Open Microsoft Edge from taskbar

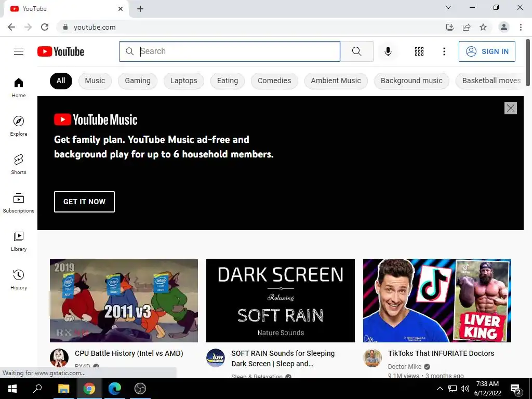click(115, 389)
